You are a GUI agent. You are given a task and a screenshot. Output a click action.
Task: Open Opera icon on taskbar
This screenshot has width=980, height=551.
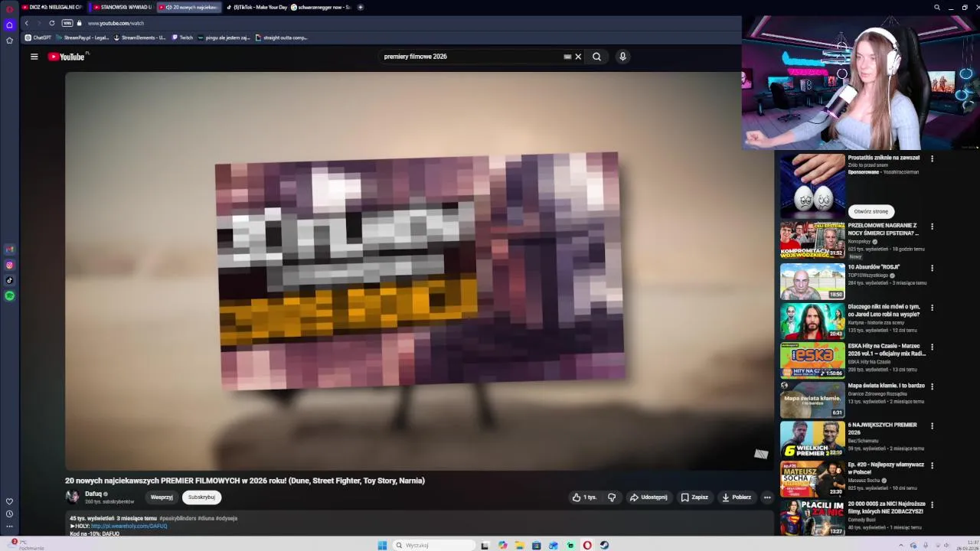tap(587, 546)
